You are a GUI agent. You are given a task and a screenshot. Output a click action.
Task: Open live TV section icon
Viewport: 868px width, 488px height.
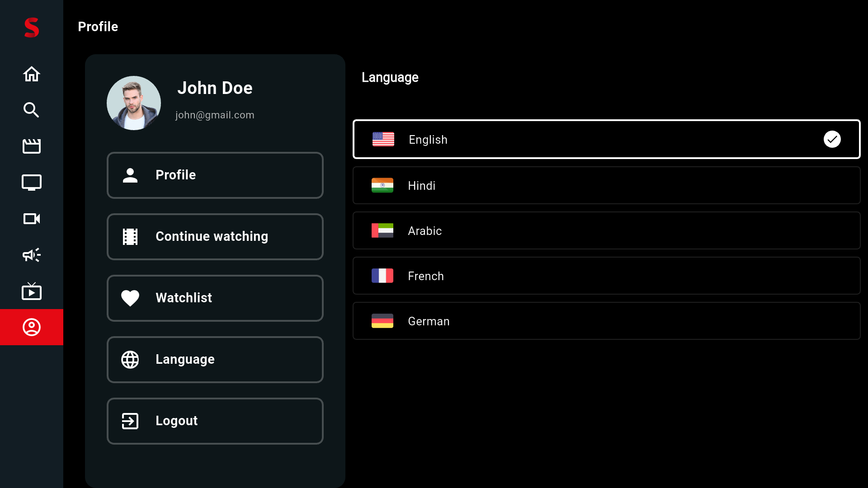pos(31,291)
